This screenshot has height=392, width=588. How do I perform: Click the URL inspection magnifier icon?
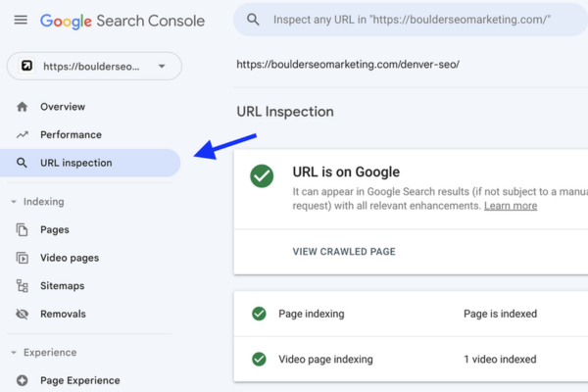click(x=22, y=163)
